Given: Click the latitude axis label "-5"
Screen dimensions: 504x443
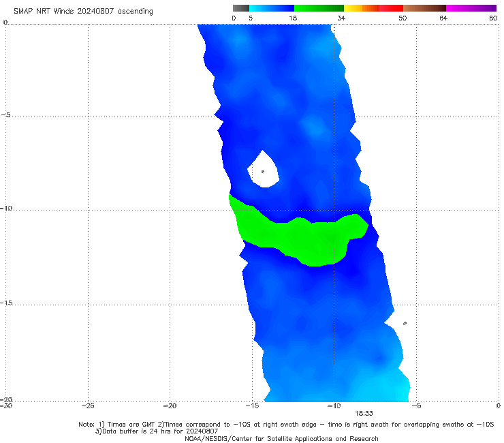Looking at the screenshot, I should tap(6, 114).
